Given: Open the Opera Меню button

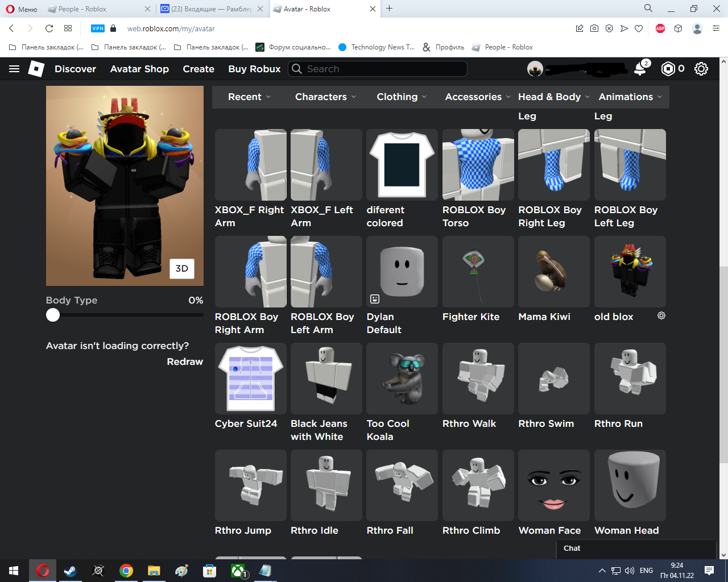Looking at the screenshot, I should [x=22, y=9].
